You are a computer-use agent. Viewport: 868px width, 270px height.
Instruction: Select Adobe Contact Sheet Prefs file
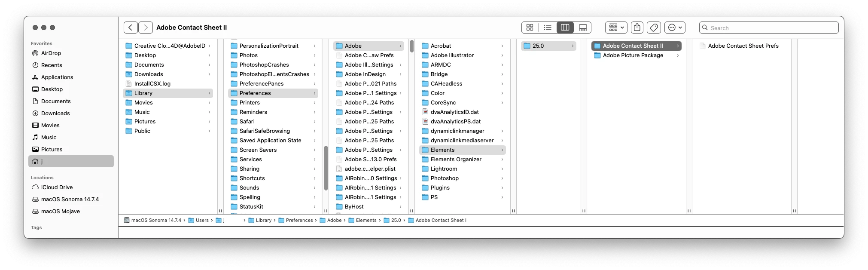click(742, 46)
